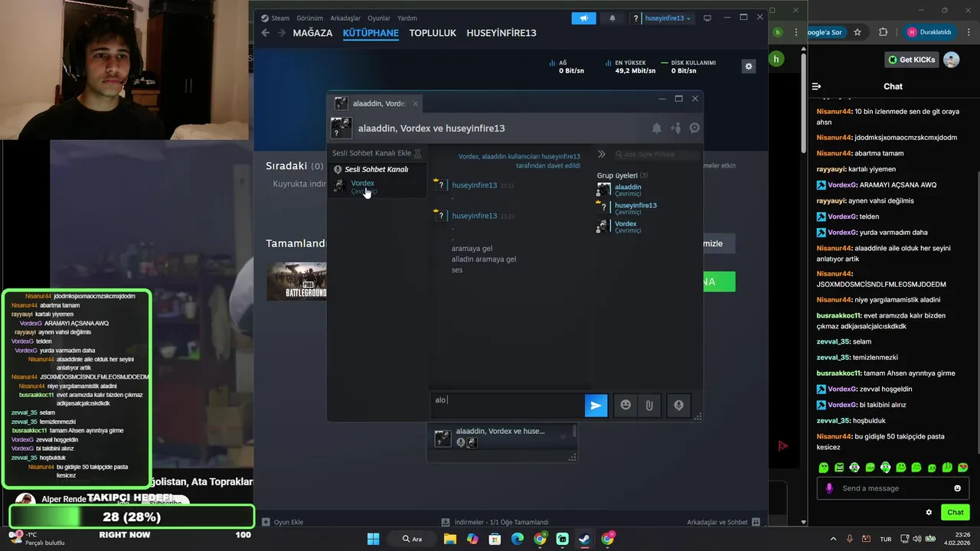Open huseyinfire13 in the group members list
This screenshot has width=980, height=551.
(x=635, y=205)
